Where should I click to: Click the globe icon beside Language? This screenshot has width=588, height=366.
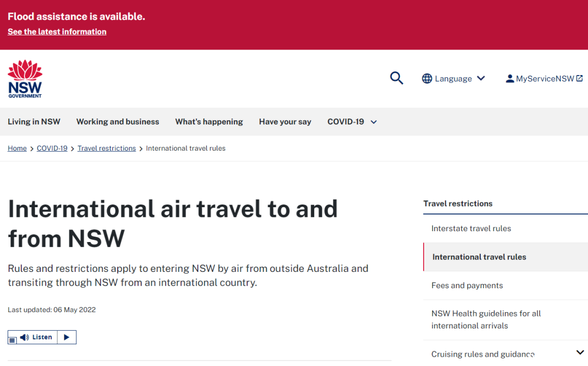coord(427,79)
